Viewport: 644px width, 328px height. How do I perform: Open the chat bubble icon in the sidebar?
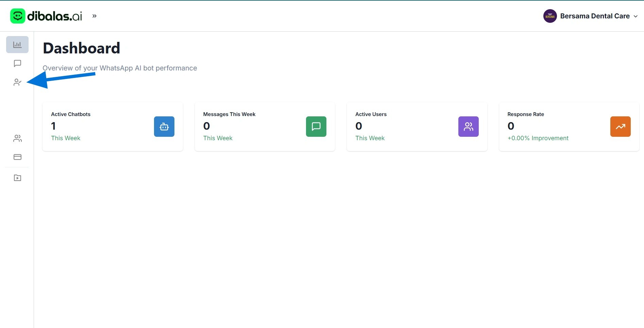pyautogui.click(x=17, y=64)
